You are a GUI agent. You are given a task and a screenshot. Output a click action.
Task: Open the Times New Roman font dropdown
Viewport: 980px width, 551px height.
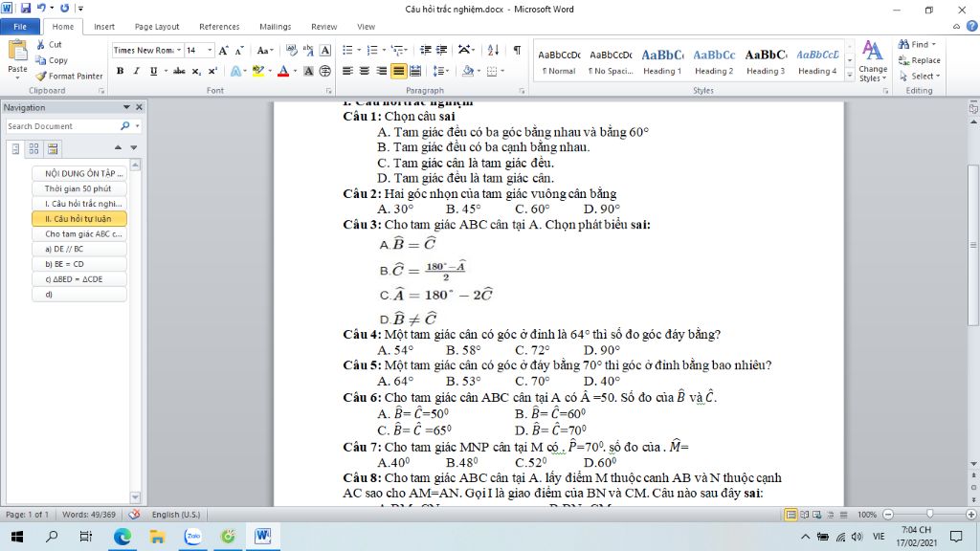click(x=179, y=50)
